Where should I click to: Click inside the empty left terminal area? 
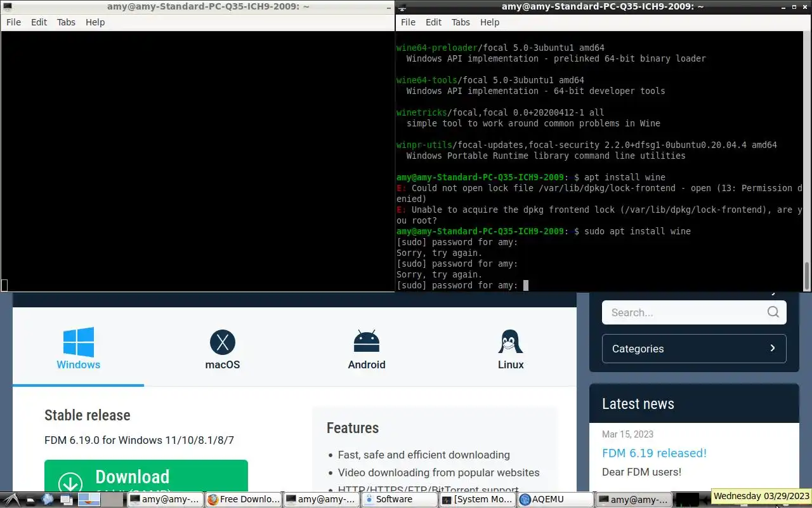tap(197, 161)
